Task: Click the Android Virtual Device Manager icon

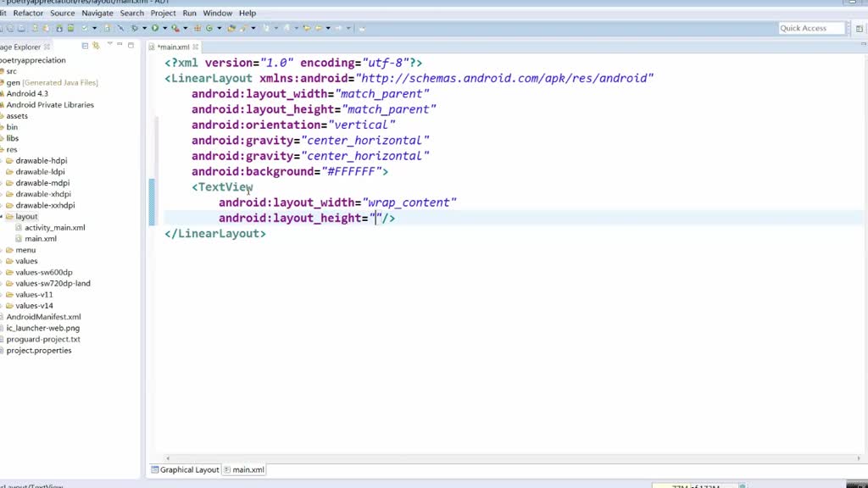Action: pos(70,28)
